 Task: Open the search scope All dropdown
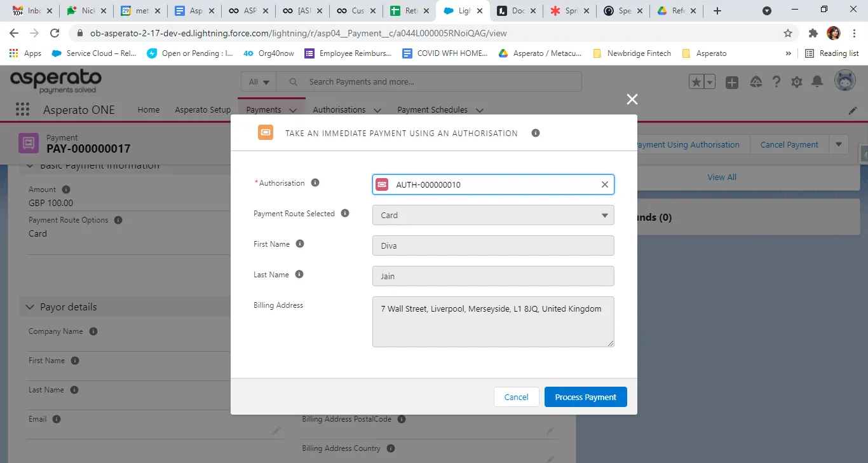point(259,81)
